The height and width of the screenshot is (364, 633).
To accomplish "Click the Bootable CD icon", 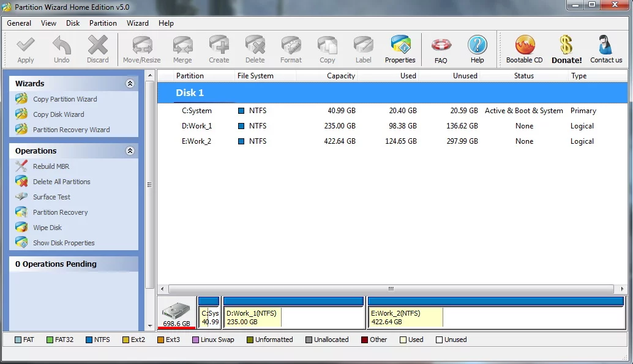I will click(x=524, y=46).
